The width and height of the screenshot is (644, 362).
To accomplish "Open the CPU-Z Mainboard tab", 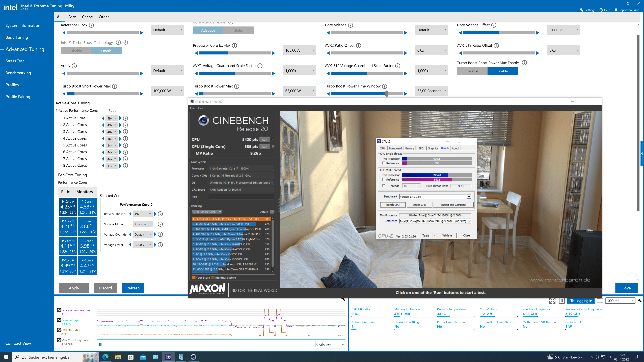I will [395, 148].
